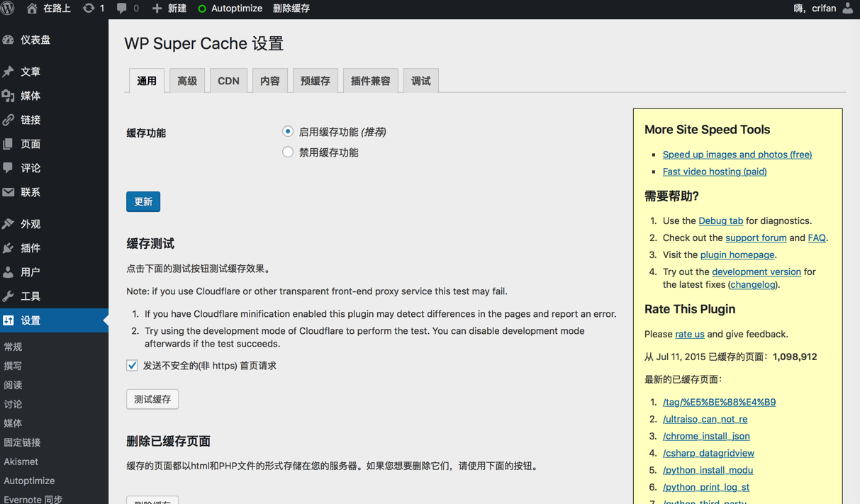
Task: Click the 仪表盘 dashboard icon
Action: 9,40
